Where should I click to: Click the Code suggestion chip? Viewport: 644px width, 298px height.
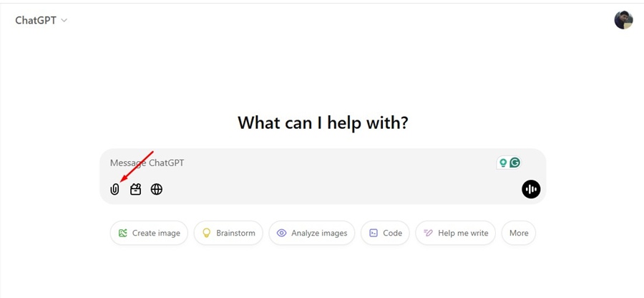tap(385, 233)
